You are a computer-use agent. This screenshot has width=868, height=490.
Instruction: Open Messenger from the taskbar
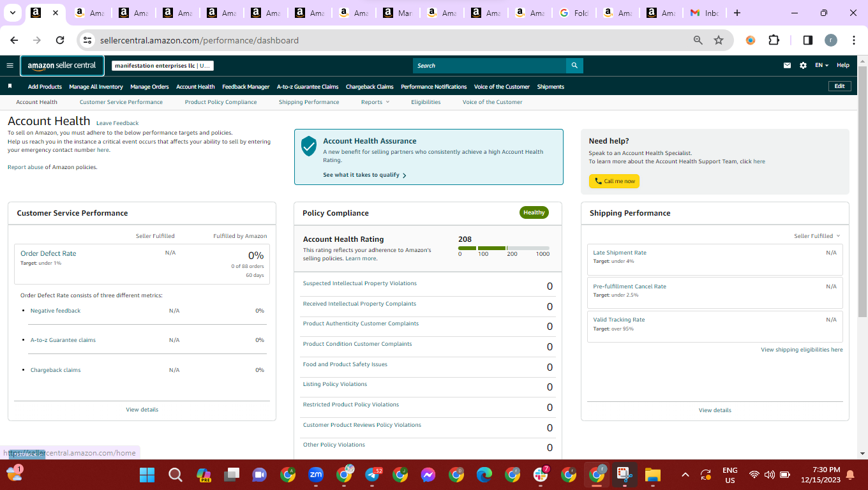(x=428, y=475)
